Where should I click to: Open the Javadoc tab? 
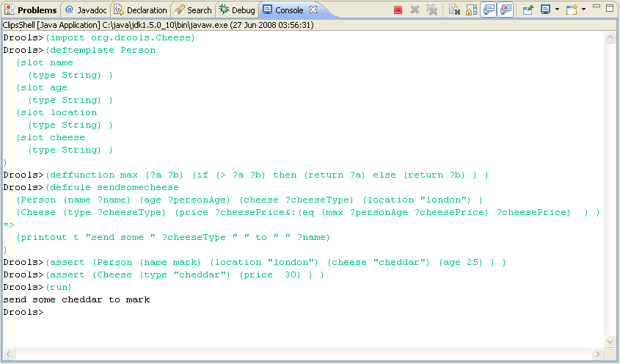85,10
